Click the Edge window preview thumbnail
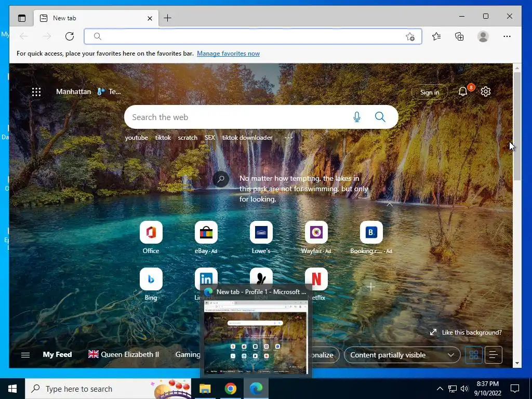 pyautogui.click(x=256, y=338)
